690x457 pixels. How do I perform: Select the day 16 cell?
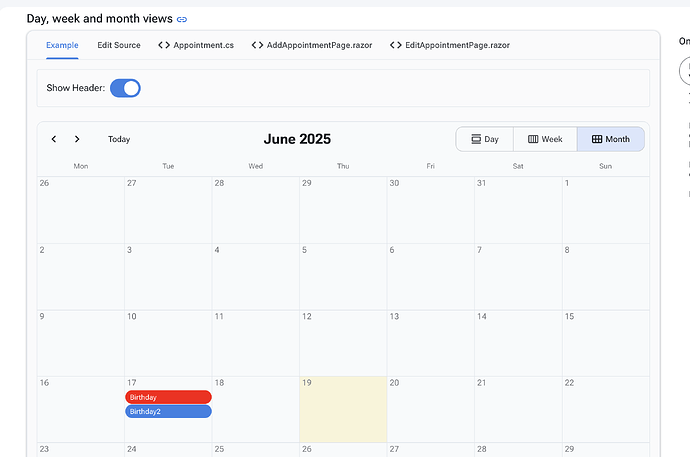81,409
